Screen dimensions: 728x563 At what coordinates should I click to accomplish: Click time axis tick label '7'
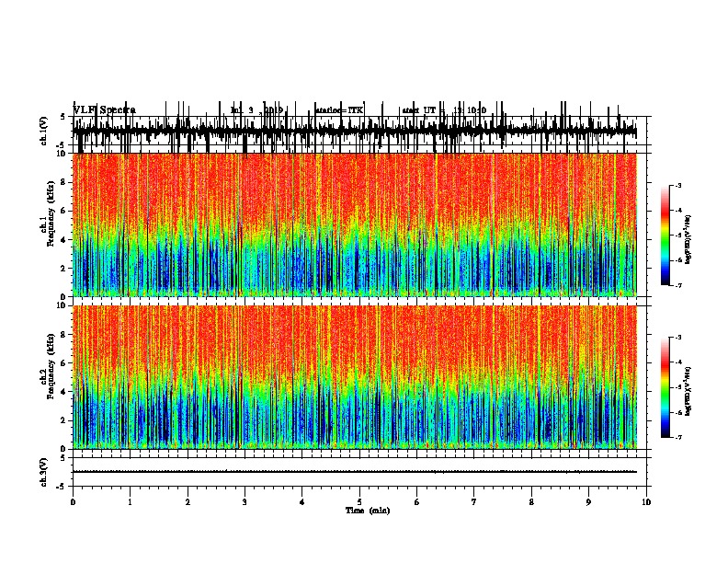474,502
